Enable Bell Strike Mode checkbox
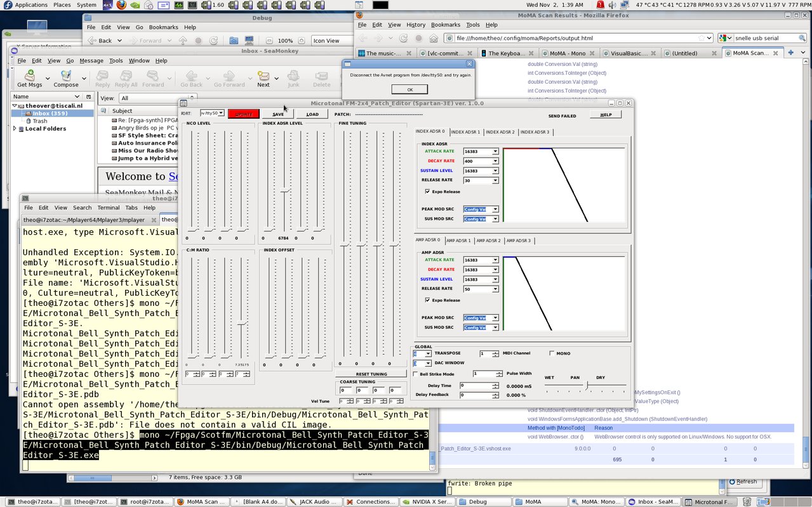812x507 pixels. (x=415, y=374)
